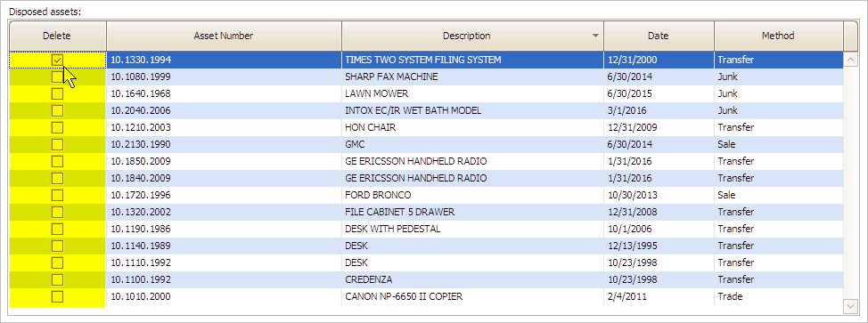Toggle Delete checkbox for CREDENZA row
Screen dimensions: 868x323
58,280
